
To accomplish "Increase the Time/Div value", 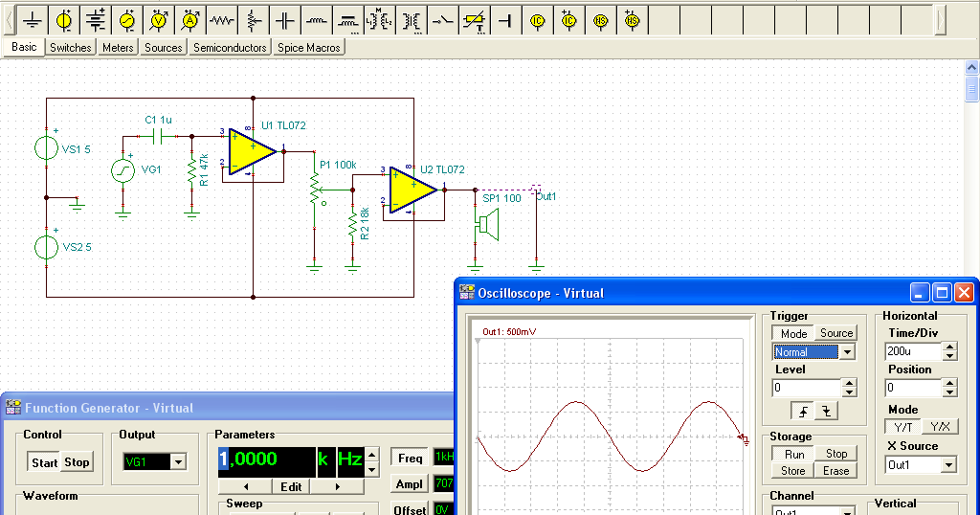I will pyautogui.click(x=950, y=347).
